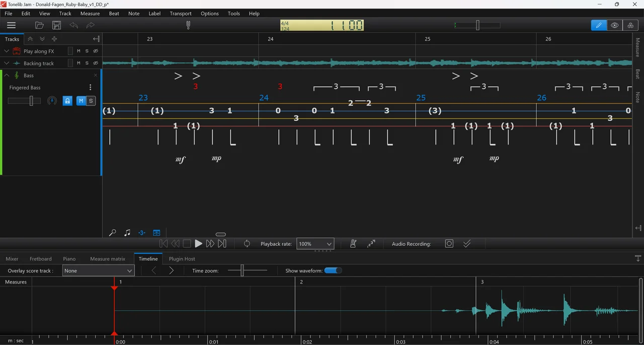Open the Playback rate dropdown
The width and height of the screenshot is (644, 345).
tap(315, 244)
